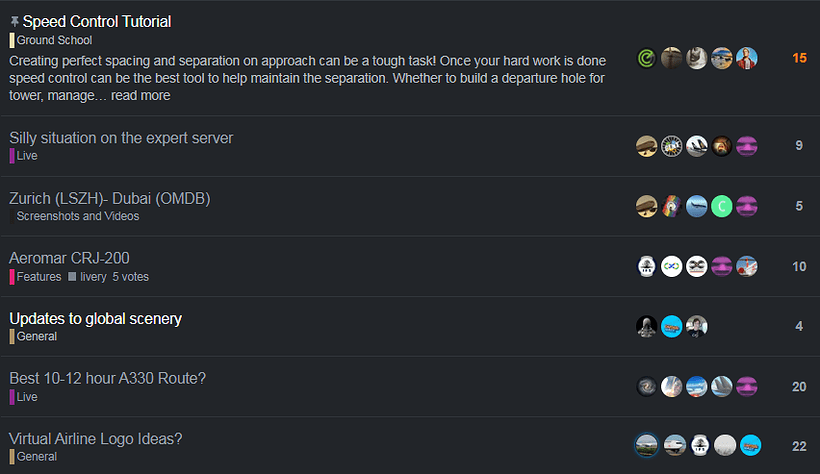Open the Features category under Aeromar CRJ-200
Image resolution: width=820 pixels, height=474 pixels.
pos(38,276)
